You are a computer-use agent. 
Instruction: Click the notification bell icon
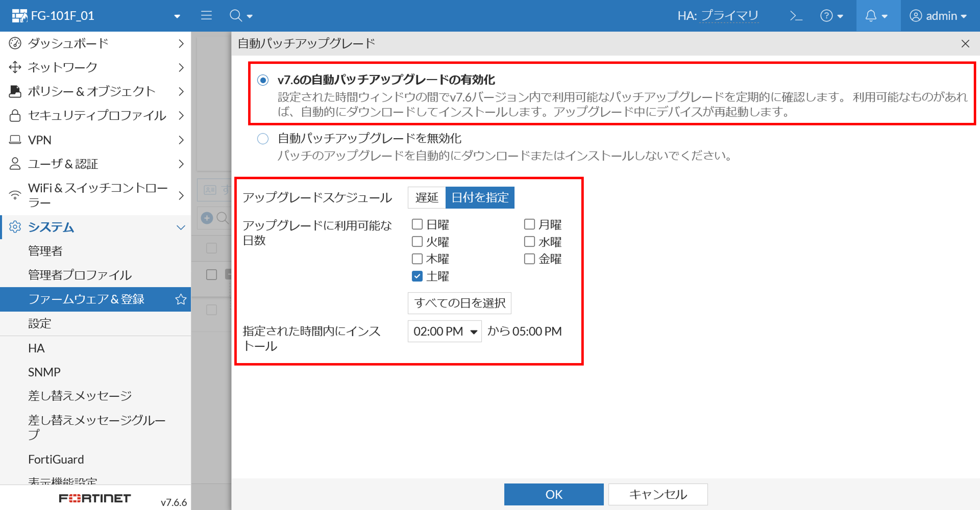(871, 16)
